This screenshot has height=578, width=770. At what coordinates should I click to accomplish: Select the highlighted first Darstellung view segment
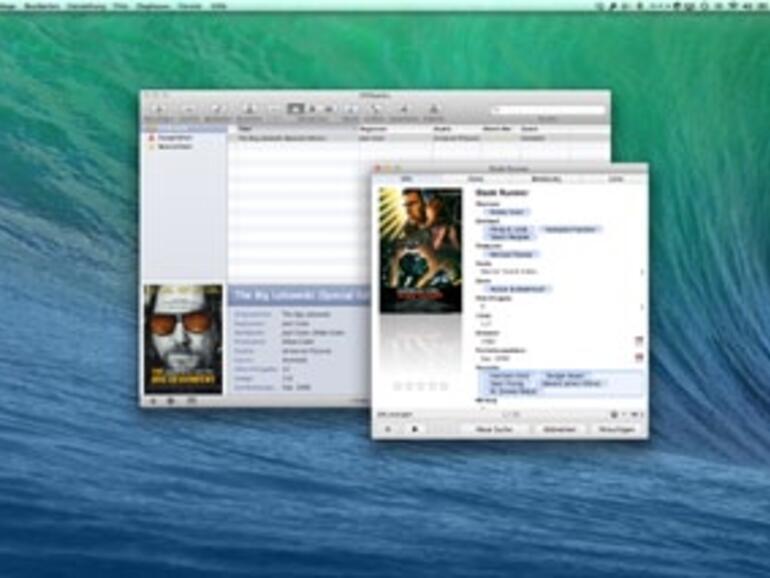(295, 109)
